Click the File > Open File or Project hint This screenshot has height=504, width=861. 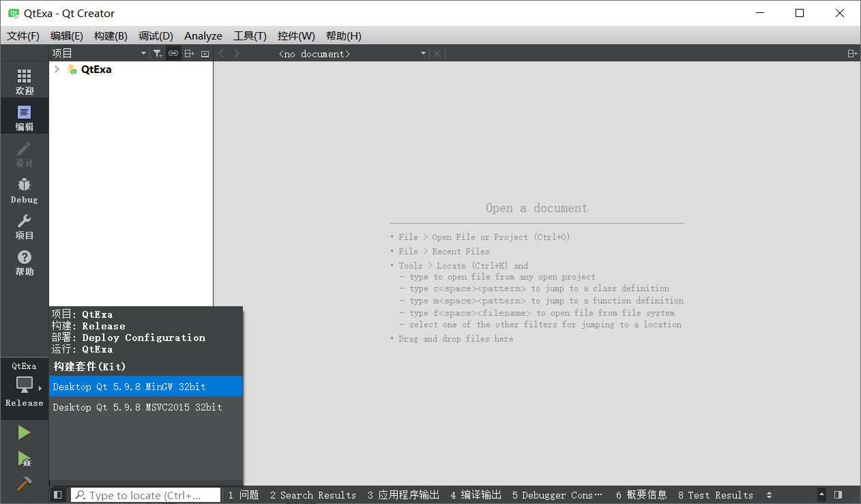click(484, 237)
